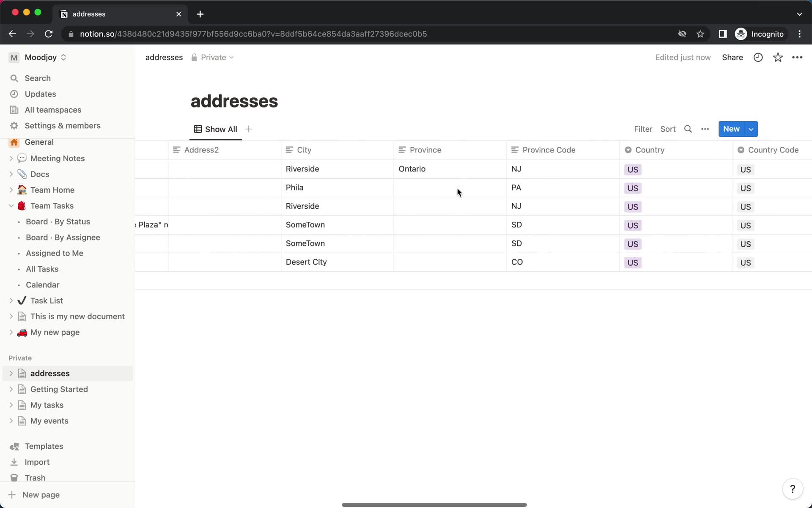Click the lock icon beside Private label
The height and width of the screenshot is (508, 812).
(x=195, y=57)
